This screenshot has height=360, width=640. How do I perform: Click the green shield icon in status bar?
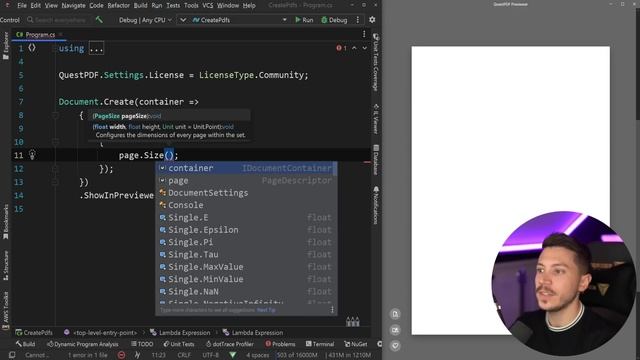click(x=233, y=355)
